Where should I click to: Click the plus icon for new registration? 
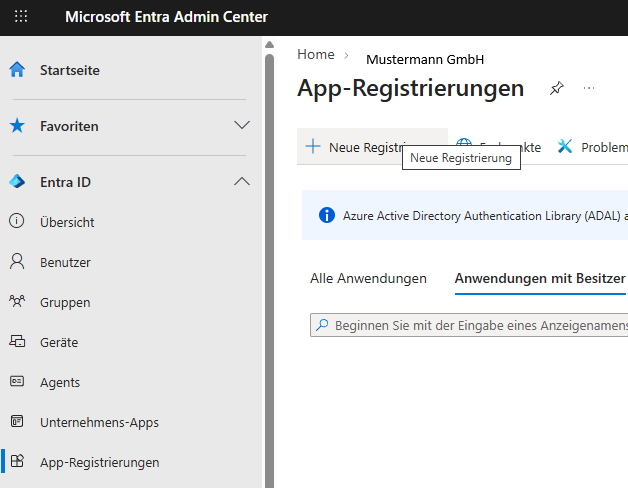pyautogui.click(x=313, y=146)
